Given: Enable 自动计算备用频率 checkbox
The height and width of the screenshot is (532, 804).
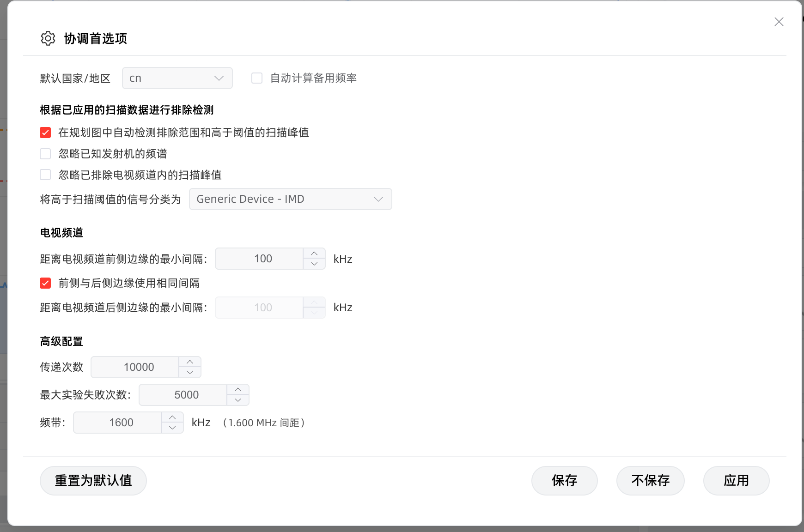Looking at the screenshot, I should [257, 78].
